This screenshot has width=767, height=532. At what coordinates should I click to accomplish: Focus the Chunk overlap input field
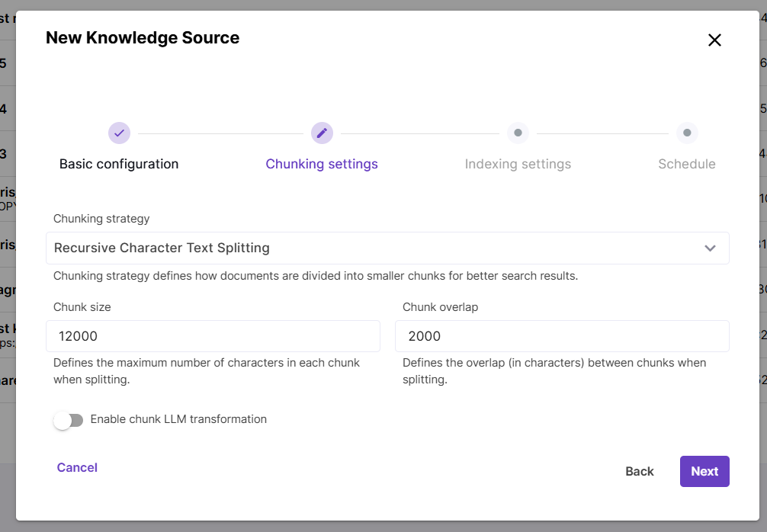[562, 336]
